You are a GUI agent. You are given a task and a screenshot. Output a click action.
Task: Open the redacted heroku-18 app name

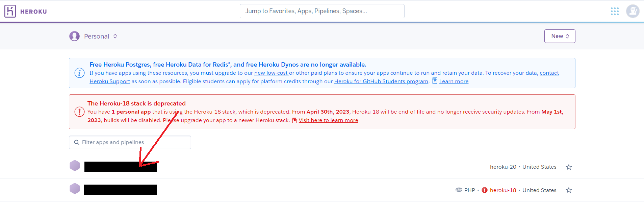point(120,190)
